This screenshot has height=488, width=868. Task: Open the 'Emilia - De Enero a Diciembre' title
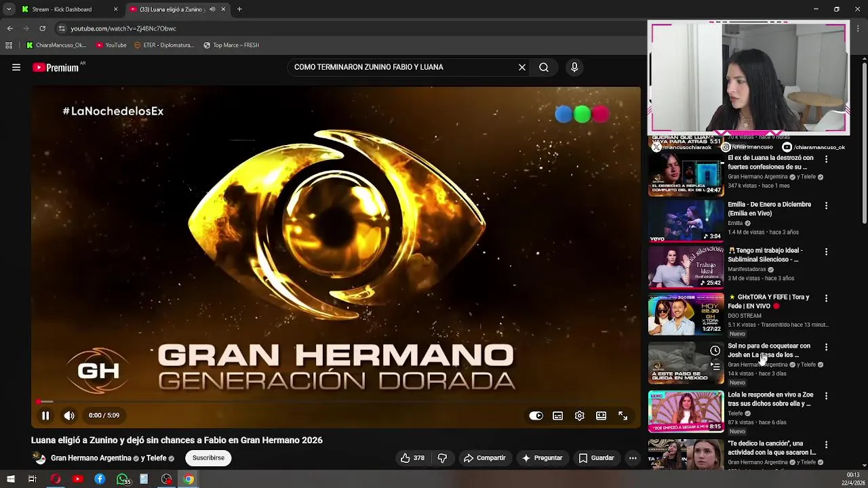point(769,209)
